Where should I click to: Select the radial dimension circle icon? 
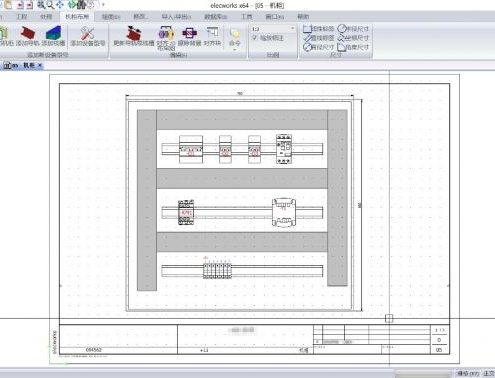342,28
